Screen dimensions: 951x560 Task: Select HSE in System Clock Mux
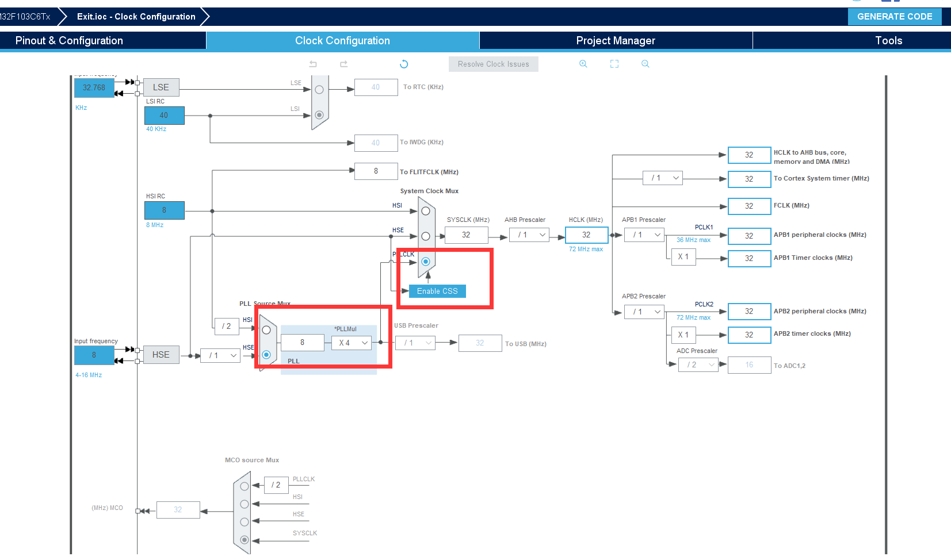tap(426, 236)
